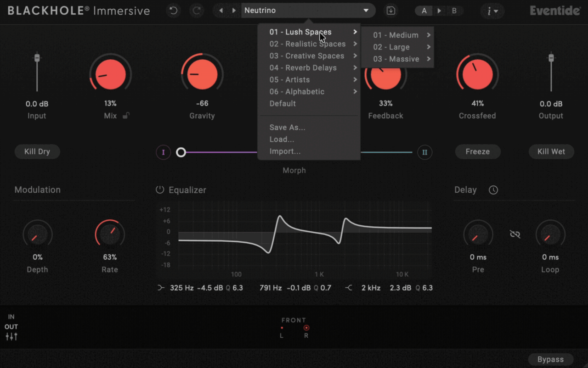Choose Load... menu item
This screenshot has height=368, width=588.
pyautogui.click(x=309, y=139)
